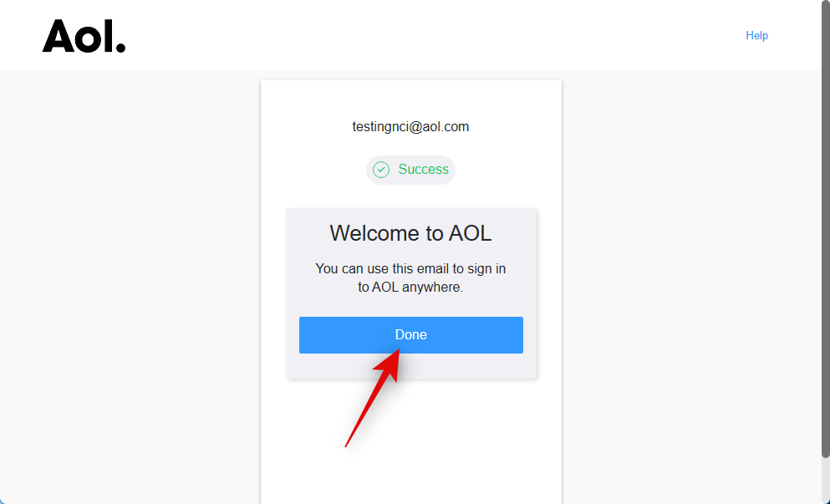Click the 'to AOL anywhere.' text line
This screenshot has width=830, height=504.
pyautogui.click(x=410, y=287)
